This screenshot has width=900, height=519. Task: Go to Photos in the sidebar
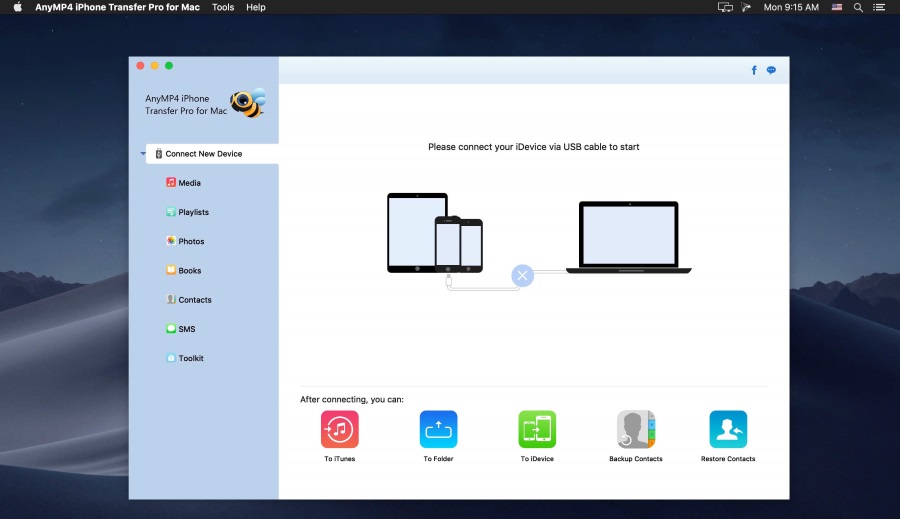coord(185,241)
